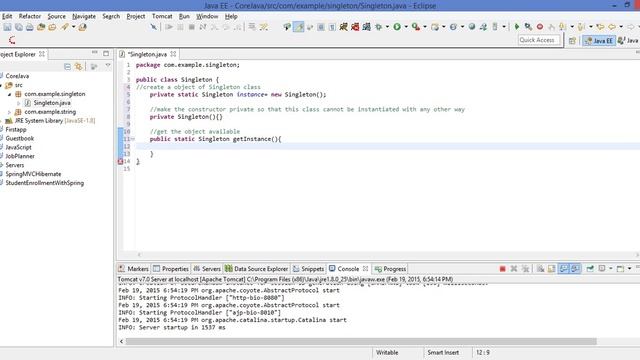Click the red loading icon below toolbar
The height and width of the screenshot is (360, 640).
point(12,40)
